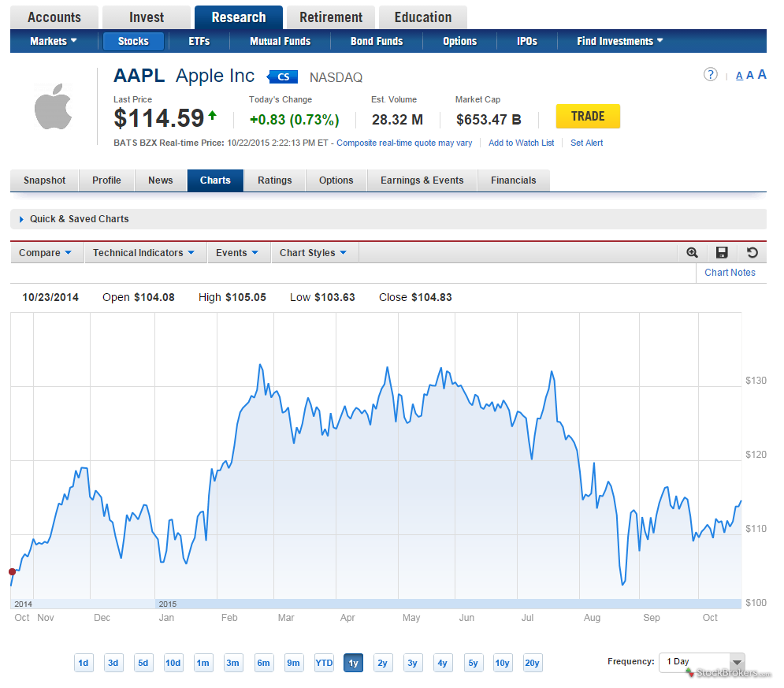Switch to the Ratings tab

coord(274,180)
